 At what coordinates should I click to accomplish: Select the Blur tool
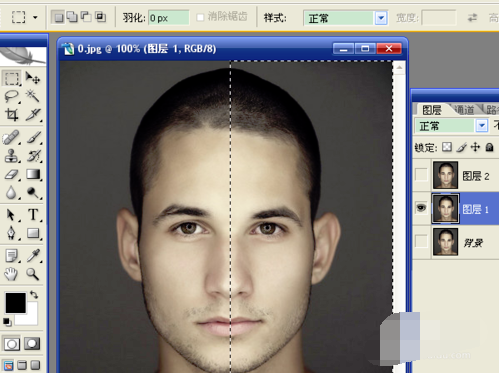12,192
